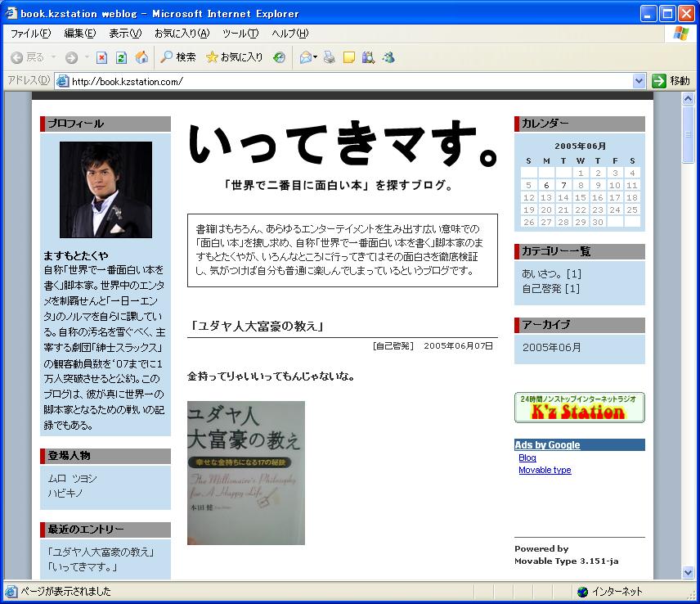
Task: Open the Search (検索) toolbar button
Action: point(178,57)
